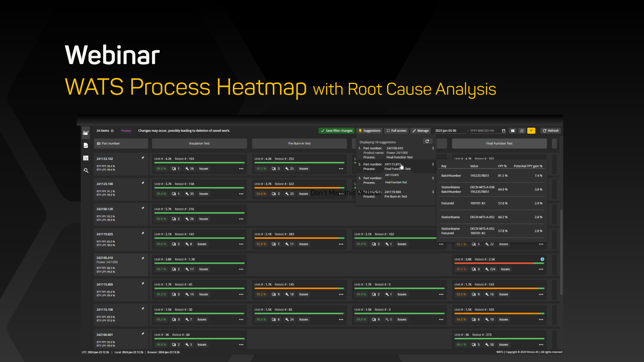This screenshot has width=644, height=362.
Task: Click the green yield bar for 241123.102
Action: pyautogui.click(x=199, y=163)
